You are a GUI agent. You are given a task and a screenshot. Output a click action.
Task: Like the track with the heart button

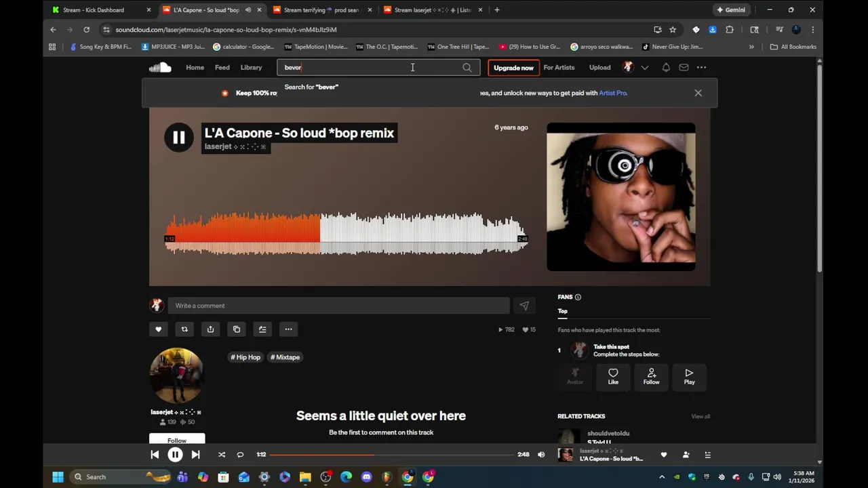pyautogui.click(x=158, y=329)
